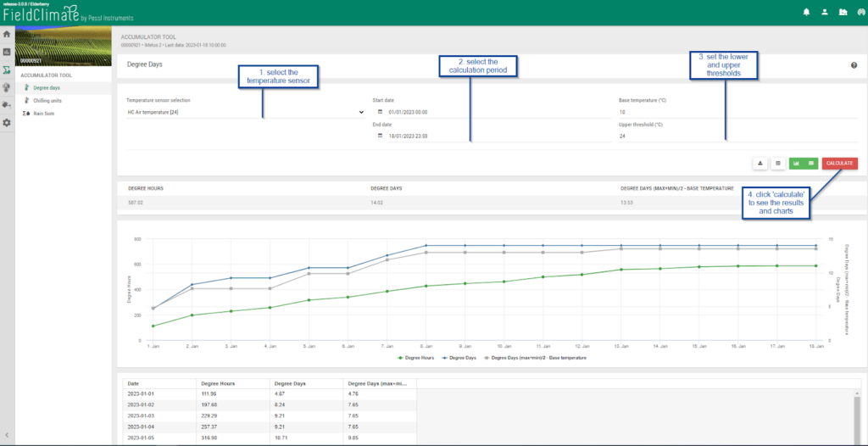Click the red CALCULATE button
The width and height of the screenshot is (868, 446).
pos(840,164)
